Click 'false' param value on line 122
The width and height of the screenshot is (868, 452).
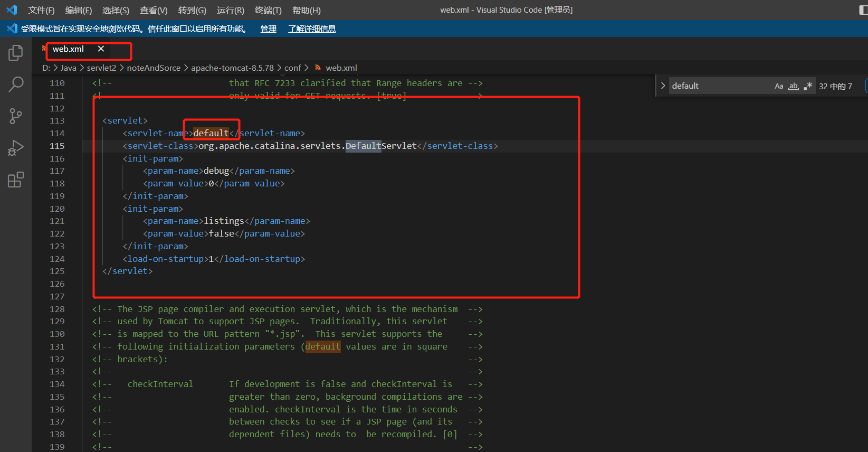tap(222, 233)
